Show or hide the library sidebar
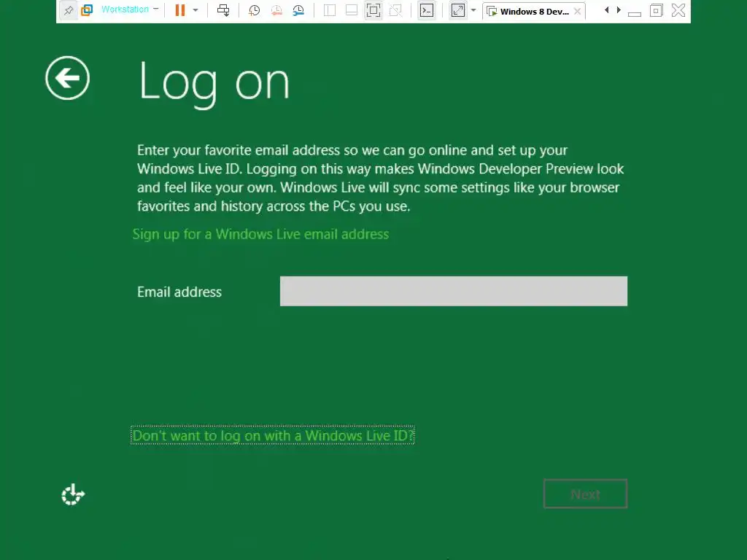 click(330, 10)
